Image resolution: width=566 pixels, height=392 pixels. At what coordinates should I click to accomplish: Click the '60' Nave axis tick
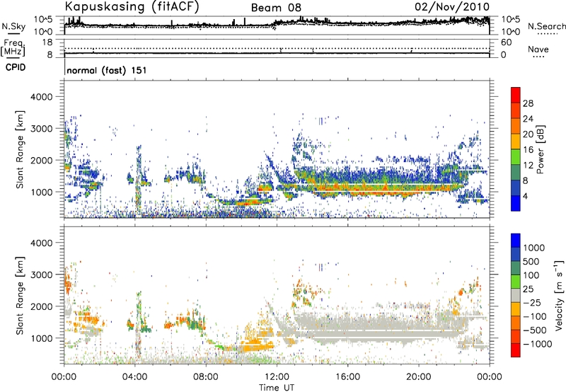pos(506,42)
